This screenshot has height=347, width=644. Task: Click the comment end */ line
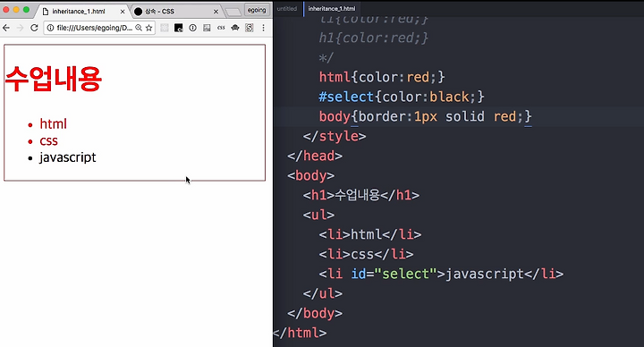point(326,57)
